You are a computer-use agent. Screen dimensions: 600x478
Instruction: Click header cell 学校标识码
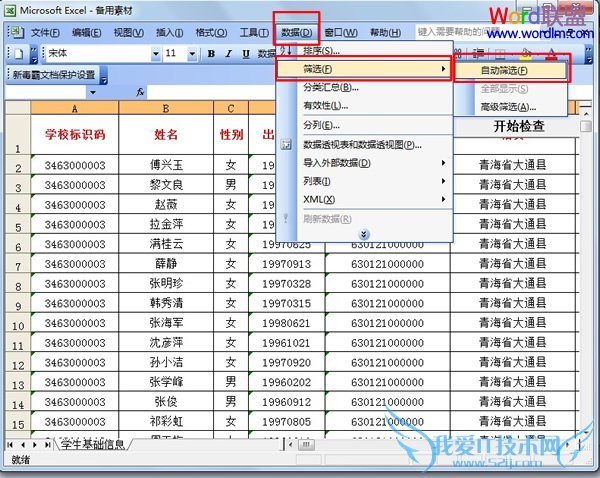75,135
